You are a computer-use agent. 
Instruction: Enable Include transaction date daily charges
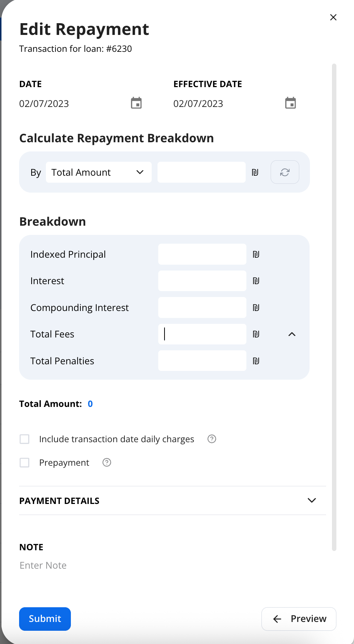[x=24, y=439]
